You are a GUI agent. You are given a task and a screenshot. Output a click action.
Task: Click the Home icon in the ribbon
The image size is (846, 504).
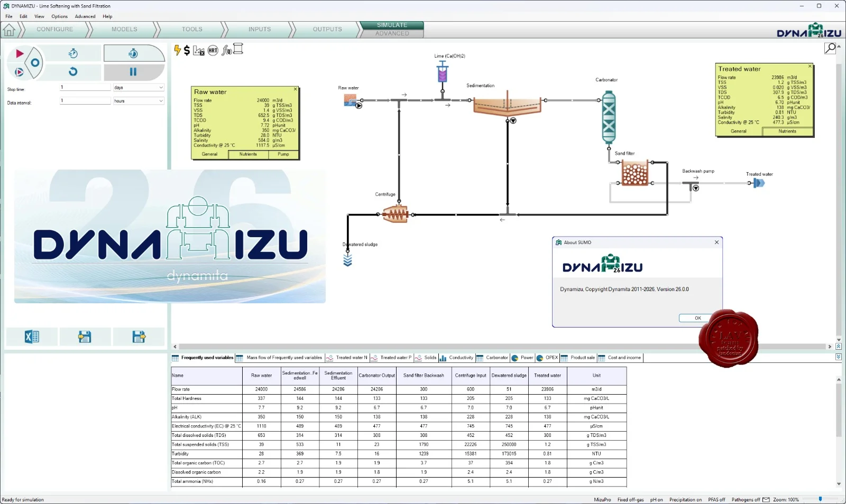9,30
